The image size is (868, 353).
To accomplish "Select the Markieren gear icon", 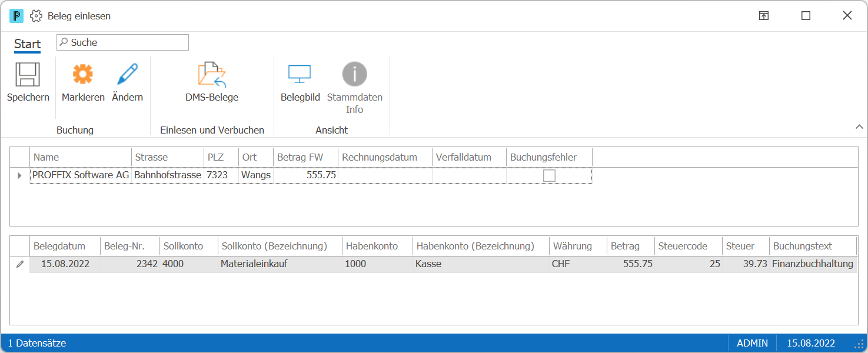I will point(83,75).
